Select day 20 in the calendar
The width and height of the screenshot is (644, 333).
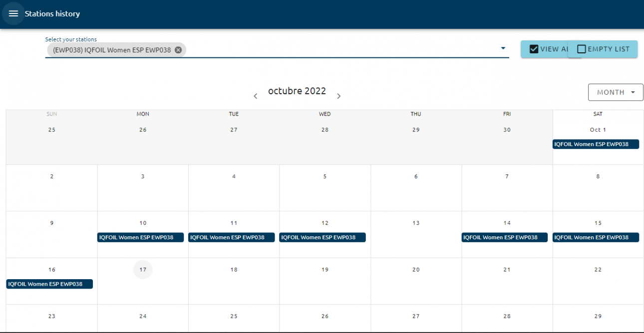coord(416,270)
